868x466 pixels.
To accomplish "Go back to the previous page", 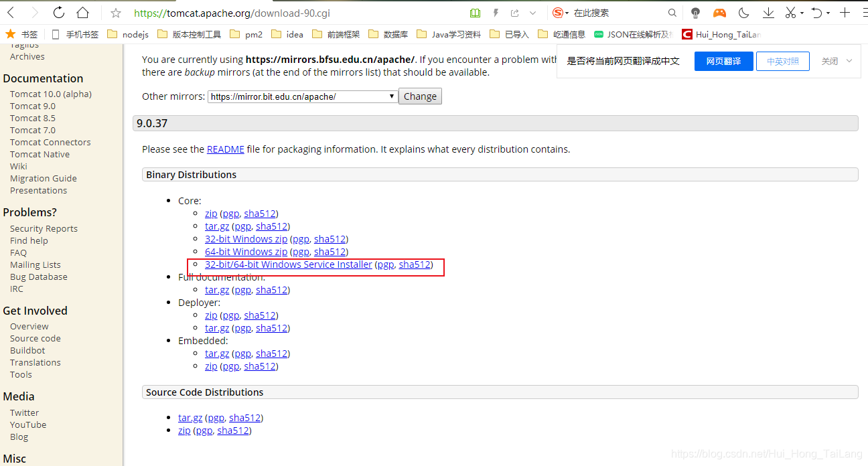I will [11, 13].
